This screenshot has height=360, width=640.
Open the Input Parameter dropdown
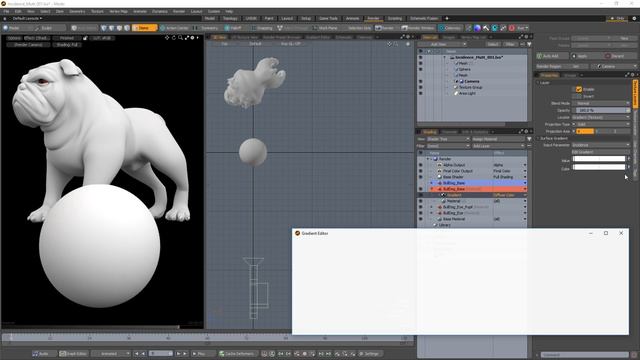point(601,145)
